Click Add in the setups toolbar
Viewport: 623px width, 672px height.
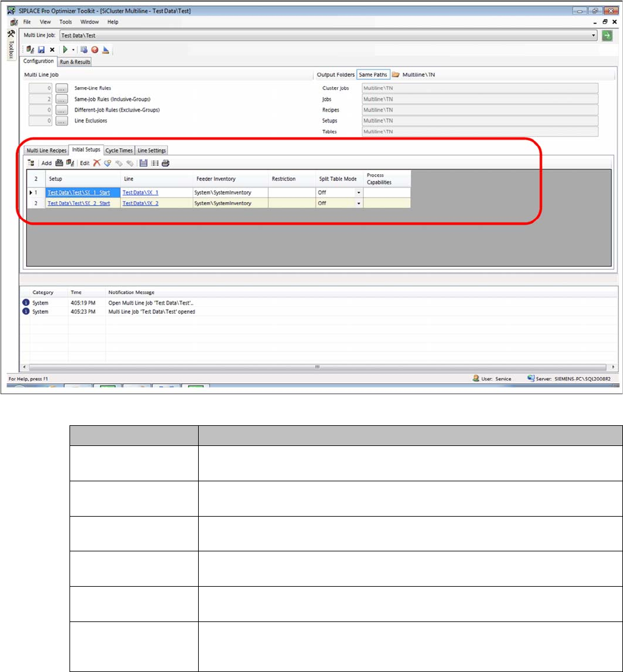click(46, 163)
